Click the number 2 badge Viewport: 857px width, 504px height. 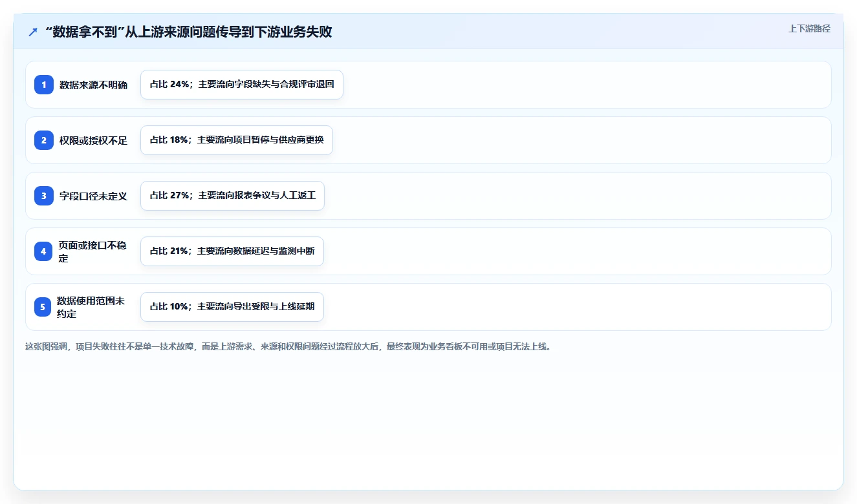pos(44,140)
